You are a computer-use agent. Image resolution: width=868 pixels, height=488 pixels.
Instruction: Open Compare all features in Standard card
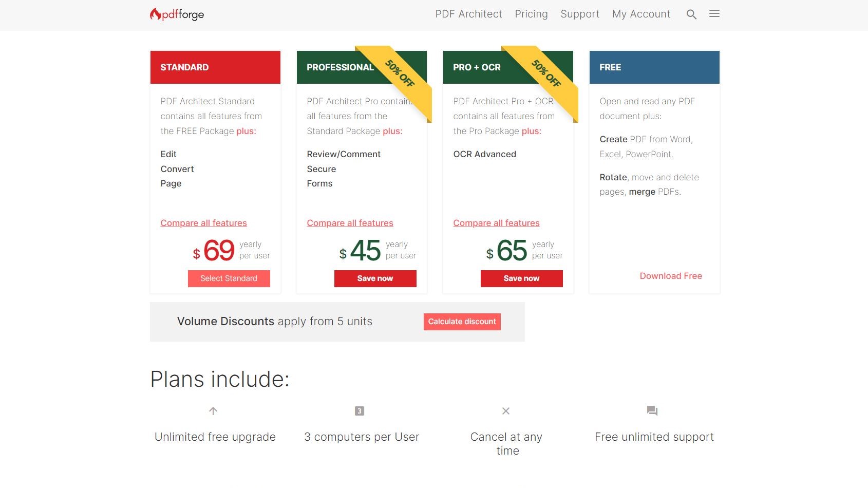tap(204, 223)
